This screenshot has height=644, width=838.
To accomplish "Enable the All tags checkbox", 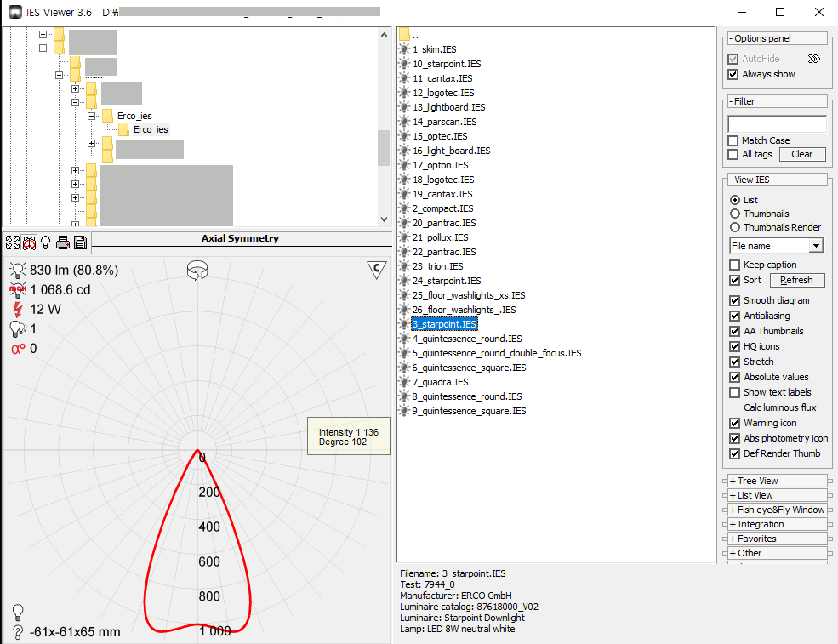I will point(733,155).
